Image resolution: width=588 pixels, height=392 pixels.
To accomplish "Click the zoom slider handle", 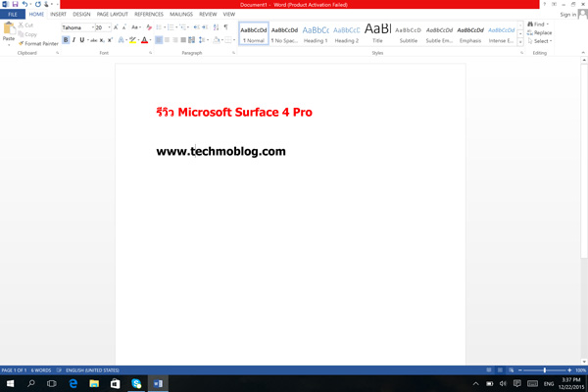I will click(545, 370).
